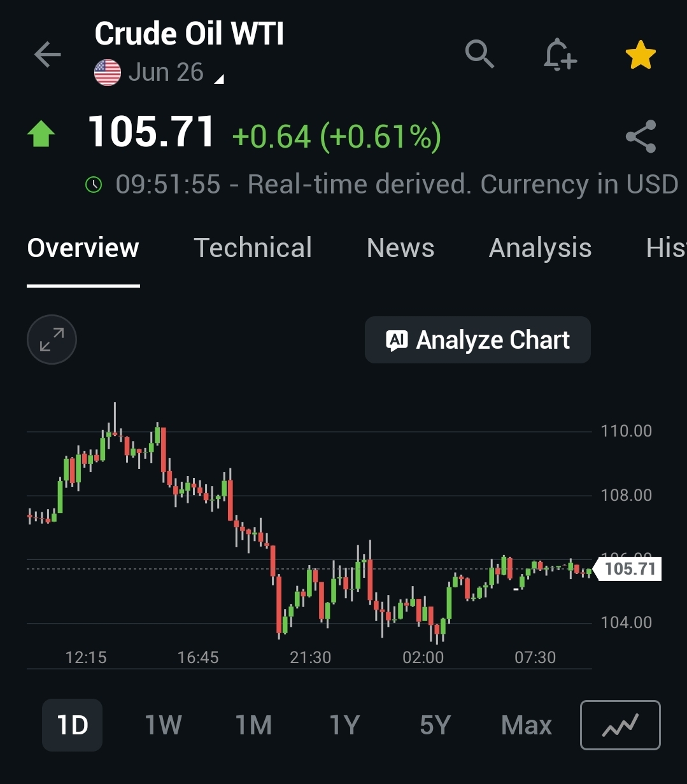Click the Analyze Chart button
The width and height of the screenshot is (687, 784).
(478, 340)
